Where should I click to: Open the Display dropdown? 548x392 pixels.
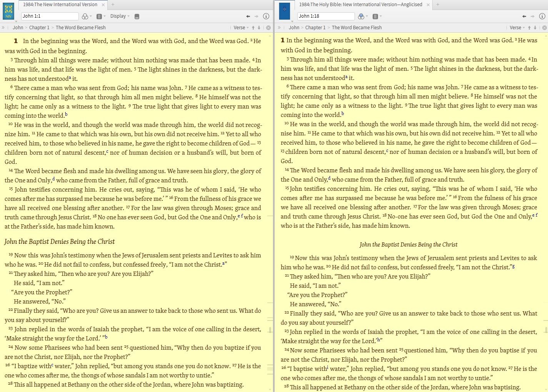120,16
